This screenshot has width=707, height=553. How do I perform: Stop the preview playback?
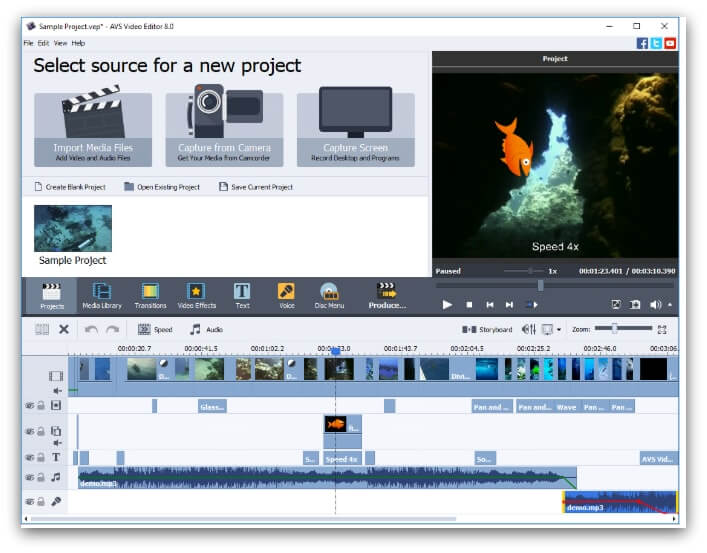(x=469, y=305)
